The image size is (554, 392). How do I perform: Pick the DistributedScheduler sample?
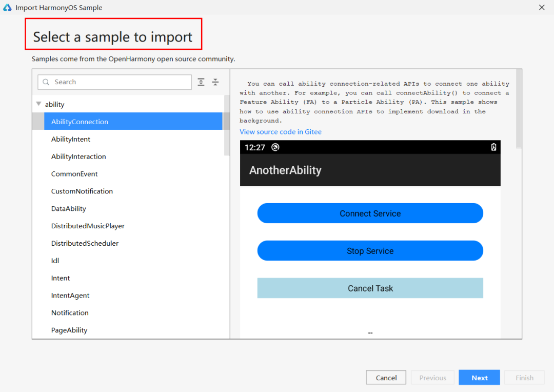pyautogui.click(x=85, y=243)
